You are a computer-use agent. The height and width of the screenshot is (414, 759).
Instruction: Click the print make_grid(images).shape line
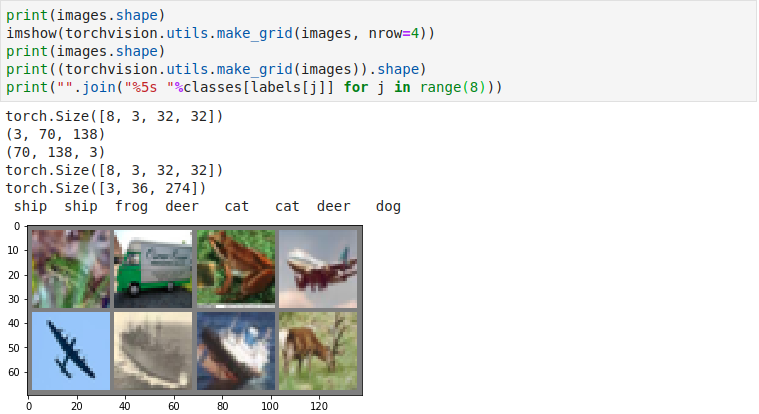(216, 69)
